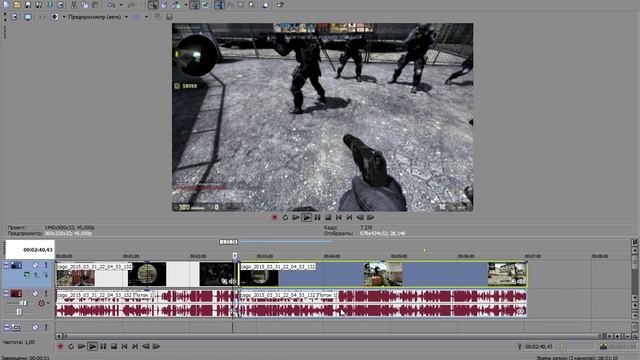Toggle the Auto Ripple button
The height and width of the screenshot is (360, 640).
tap(176, 5)
